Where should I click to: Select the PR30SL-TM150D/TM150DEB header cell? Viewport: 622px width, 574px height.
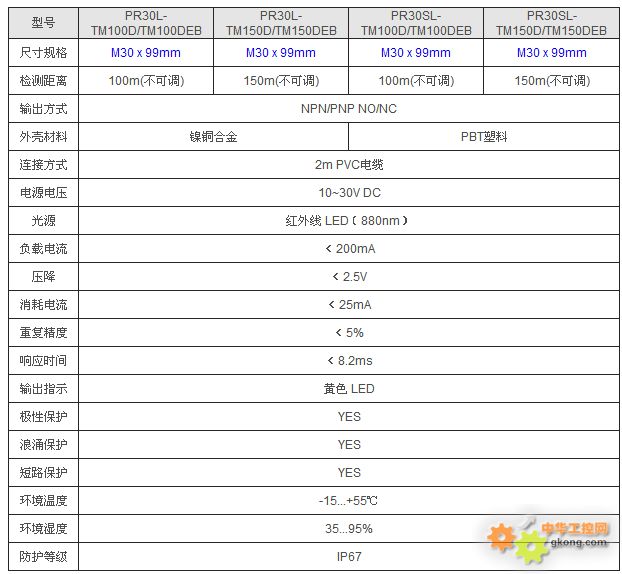[x=551, y=23]
